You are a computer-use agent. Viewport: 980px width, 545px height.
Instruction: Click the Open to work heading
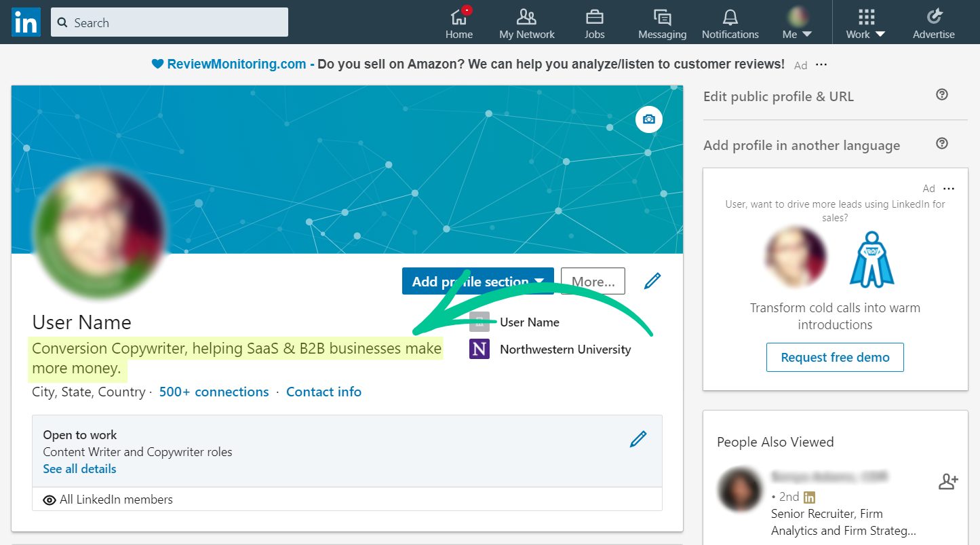tap(80, 435)
